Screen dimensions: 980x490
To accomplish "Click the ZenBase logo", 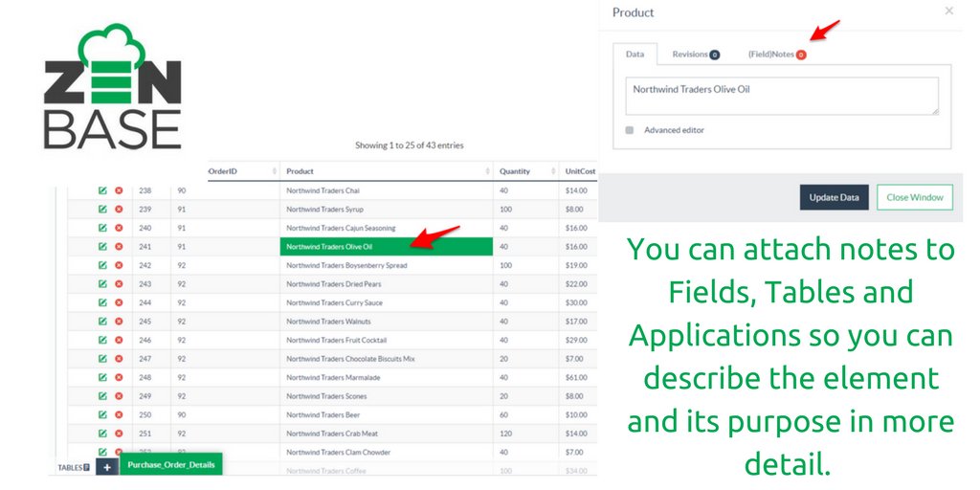I will coord(113,86).
